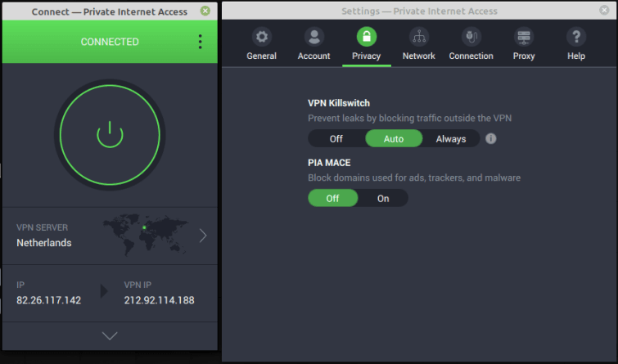Turn PIA MACE Off

tap(332, 198)
